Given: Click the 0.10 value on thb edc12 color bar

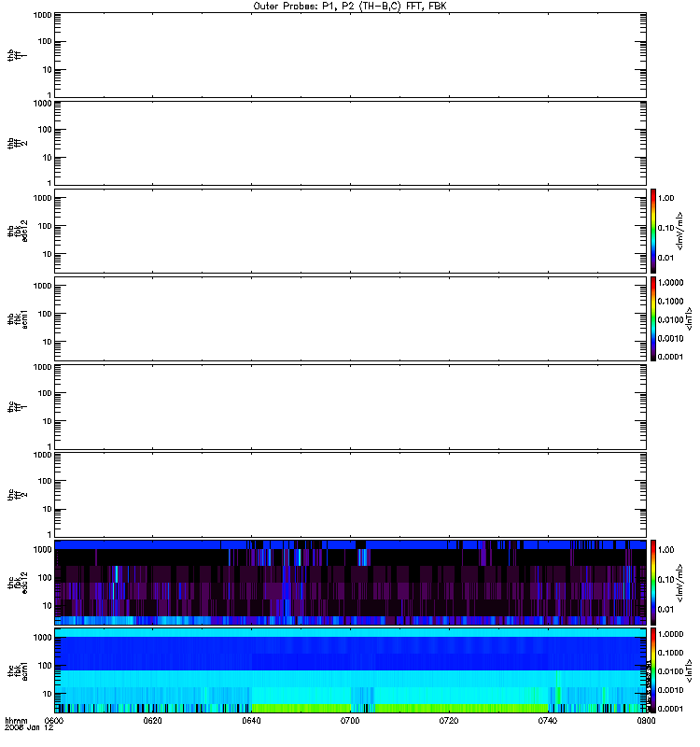Looking at the screenshot, I should point(665,228).
